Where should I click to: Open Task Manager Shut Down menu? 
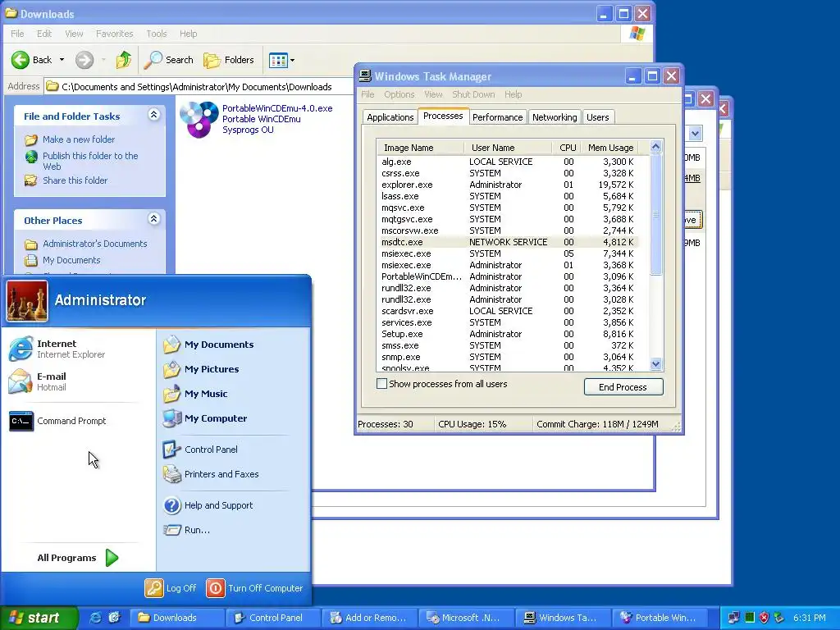tap(473, 94)
